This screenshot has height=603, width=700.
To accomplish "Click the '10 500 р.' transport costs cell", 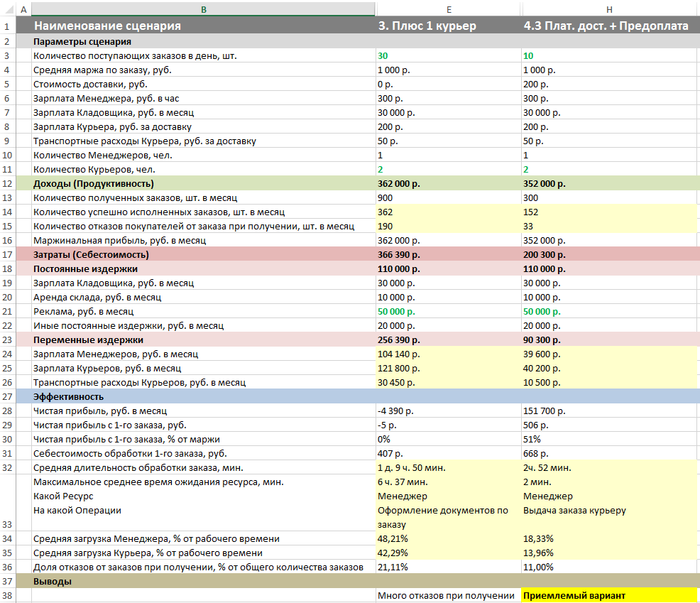I will (x=609, y=383).
